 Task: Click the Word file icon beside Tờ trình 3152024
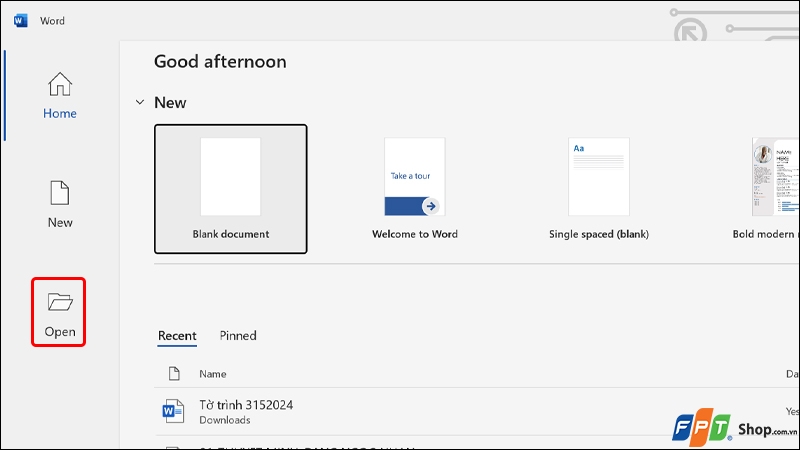173,411
